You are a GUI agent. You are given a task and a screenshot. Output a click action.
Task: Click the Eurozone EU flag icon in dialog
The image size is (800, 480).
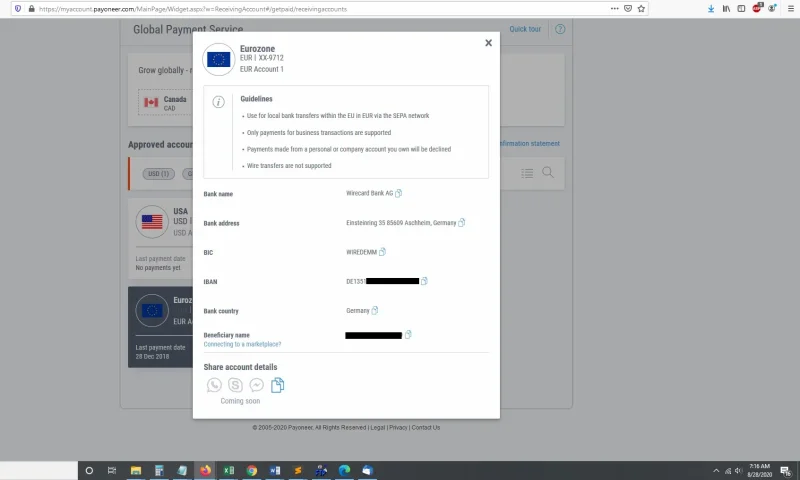click(218, 59)
